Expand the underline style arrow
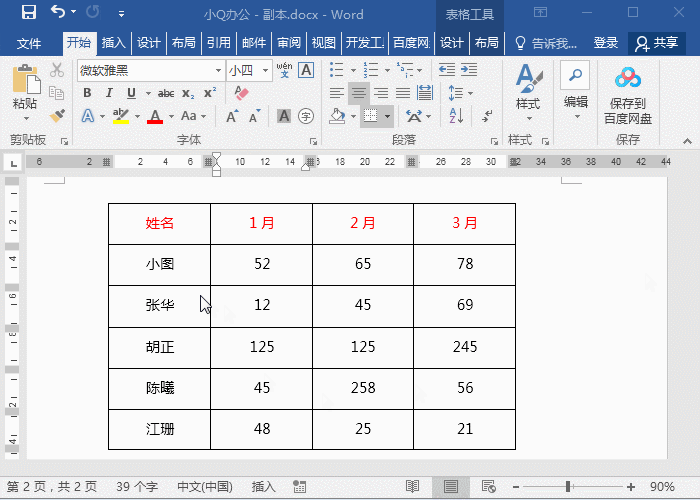The width and height of the screenshot is (700, 500). pos(148,93)
